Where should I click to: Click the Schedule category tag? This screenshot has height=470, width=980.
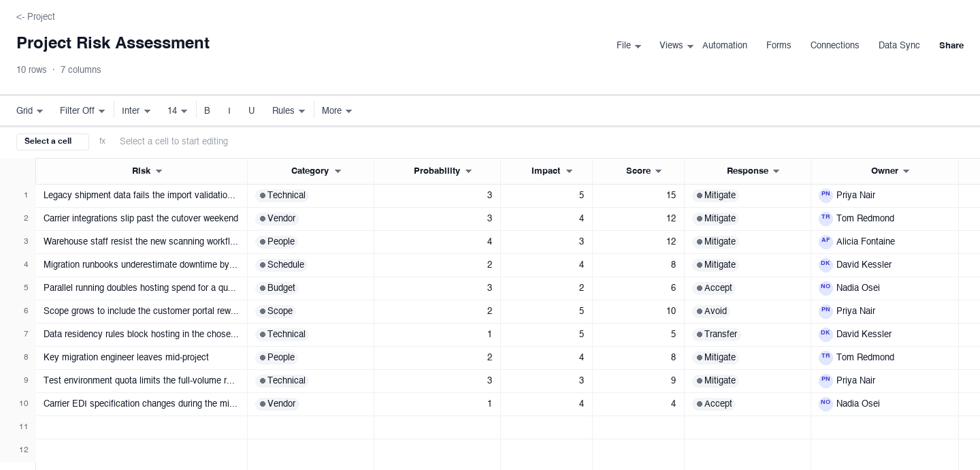click(282, 265)
